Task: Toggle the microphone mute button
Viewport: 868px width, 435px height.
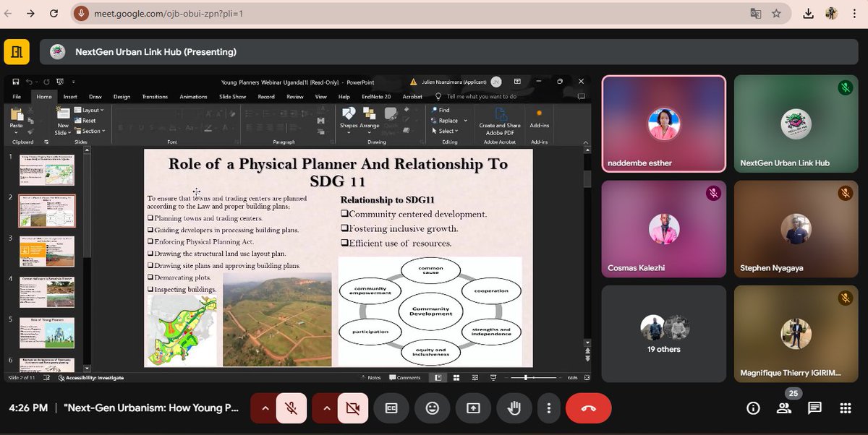Action: pos(291,408)
